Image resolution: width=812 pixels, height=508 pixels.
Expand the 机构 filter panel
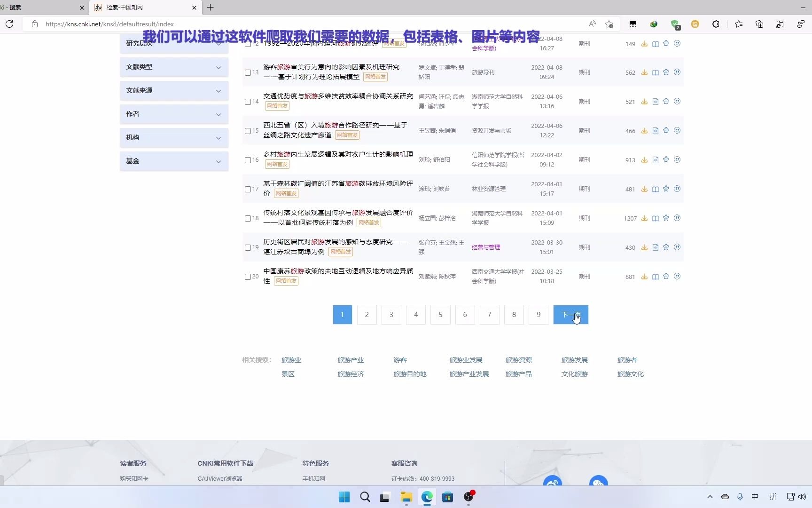(174, 137)
